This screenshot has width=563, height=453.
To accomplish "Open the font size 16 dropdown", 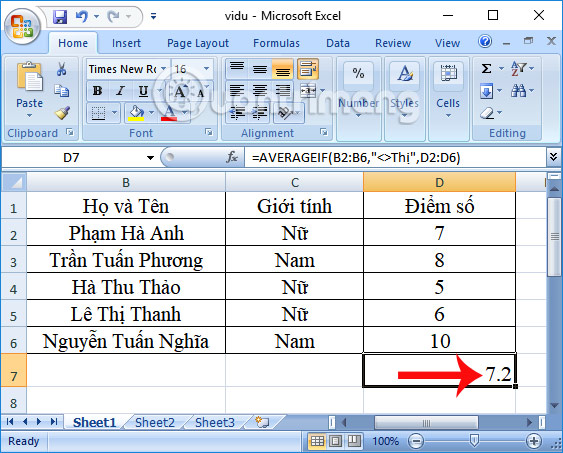I will 206,68.
